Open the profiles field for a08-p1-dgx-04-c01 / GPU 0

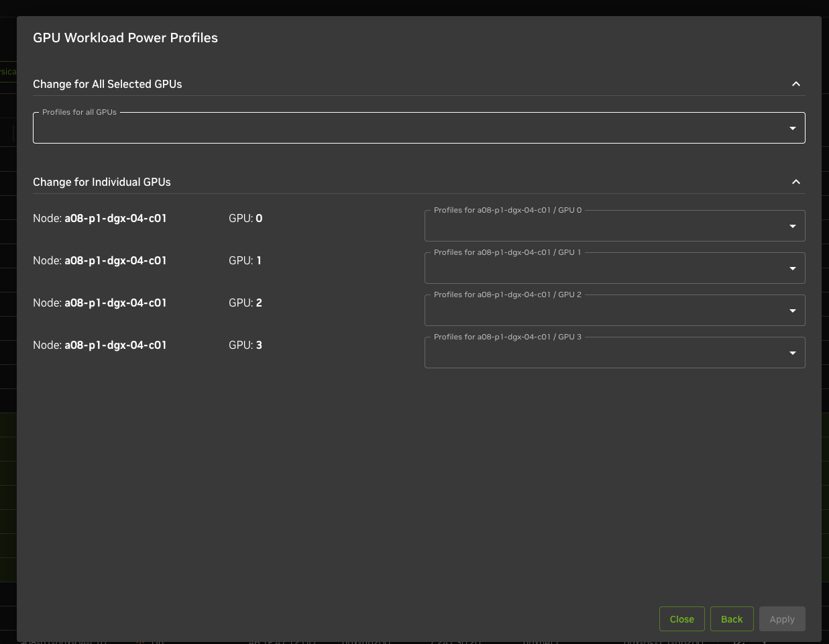coord(604,226)
